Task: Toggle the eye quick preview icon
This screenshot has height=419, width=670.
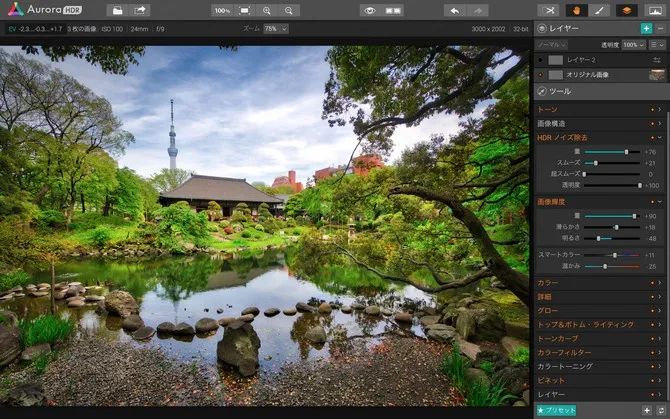Action: coord(369,10)
